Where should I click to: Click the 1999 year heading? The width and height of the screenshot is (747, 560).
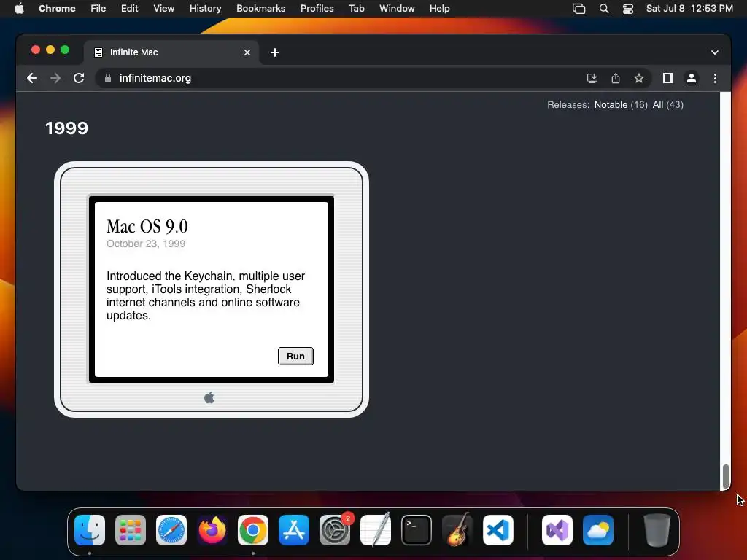coord(66,128)
